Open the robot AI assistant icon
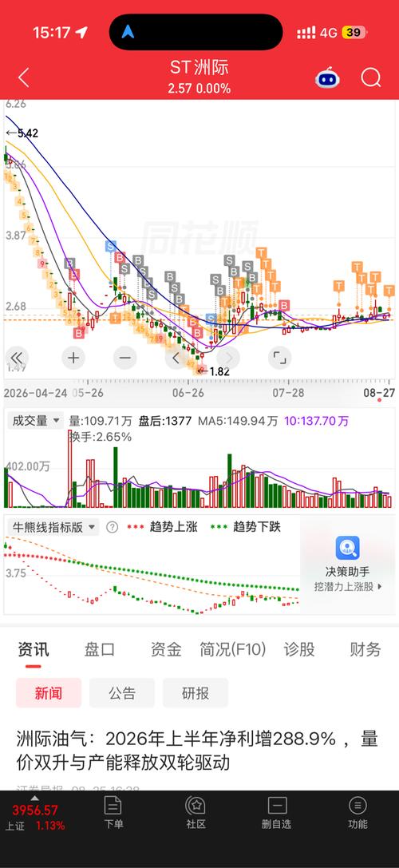 point(328,78)
